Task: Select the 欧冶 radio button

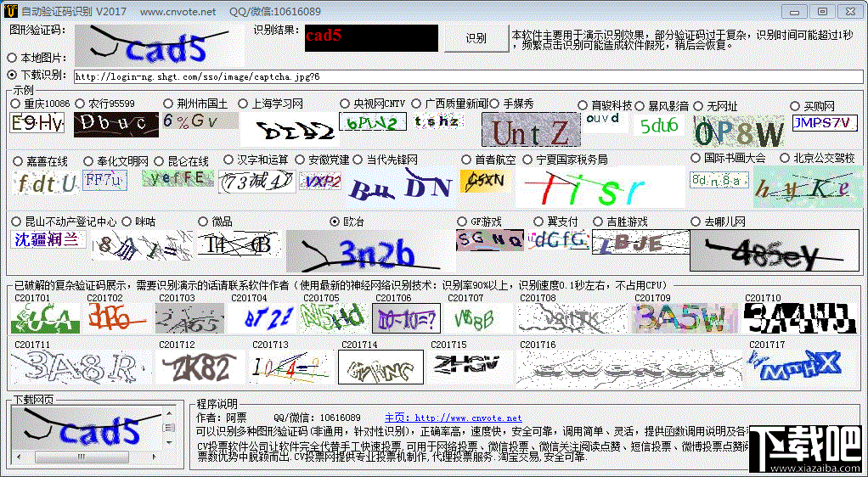Action: pos(335,222)
